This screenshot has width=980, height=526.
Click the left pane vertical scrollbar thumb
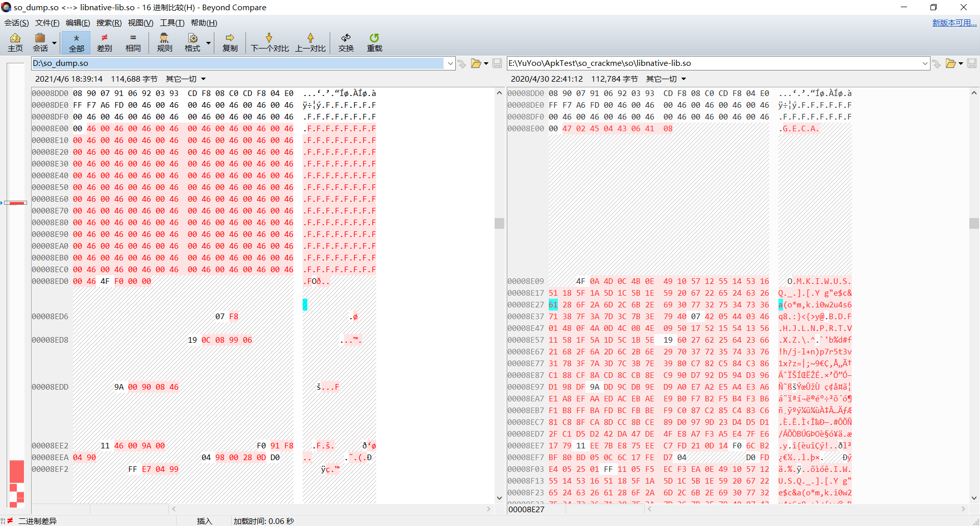[499, 223]
